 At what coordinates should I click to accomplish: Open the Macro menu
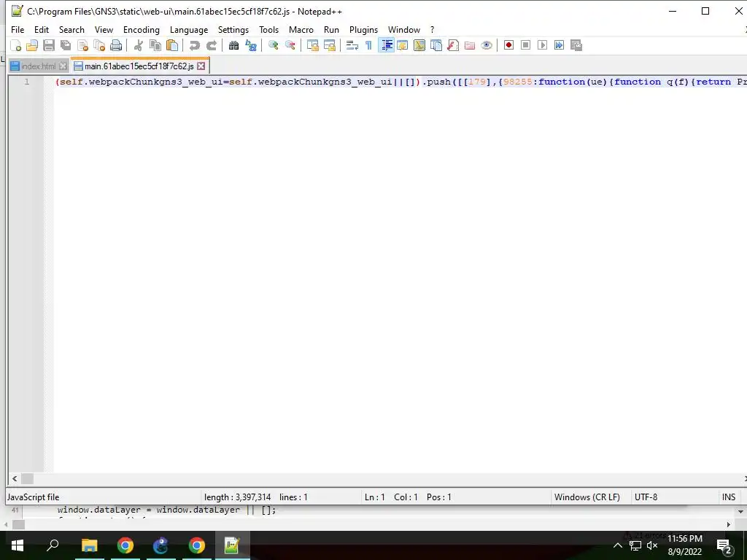point(301,29)
